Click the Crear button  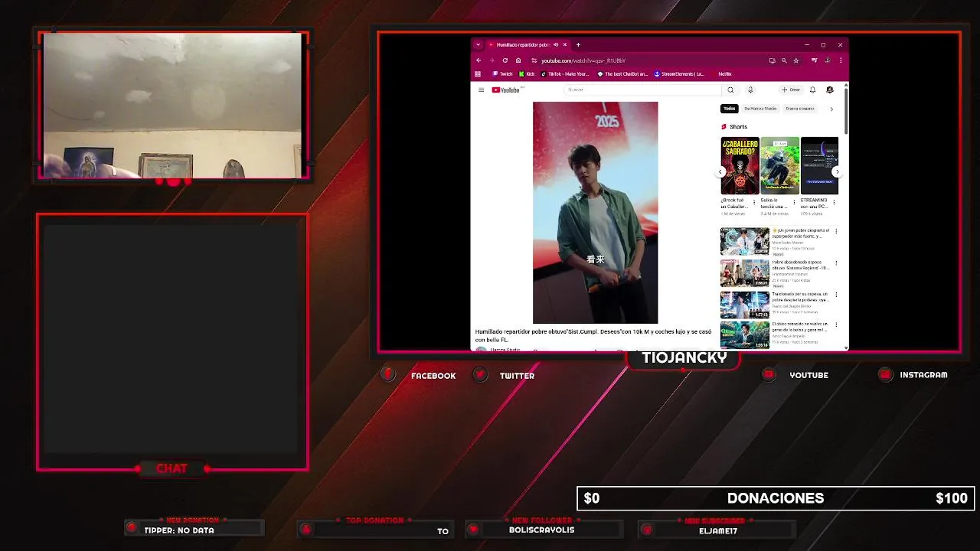tap(791, 90)
